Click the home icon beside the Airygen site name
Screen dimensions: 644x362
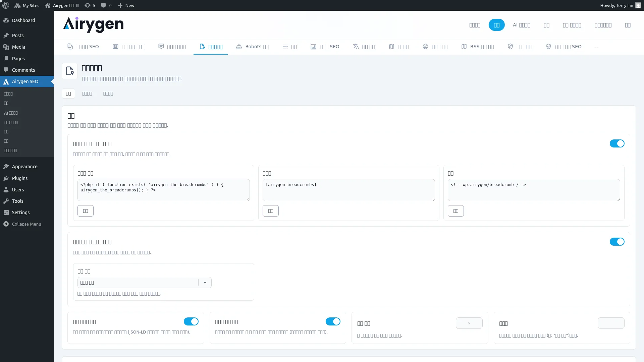click(48, 5)
